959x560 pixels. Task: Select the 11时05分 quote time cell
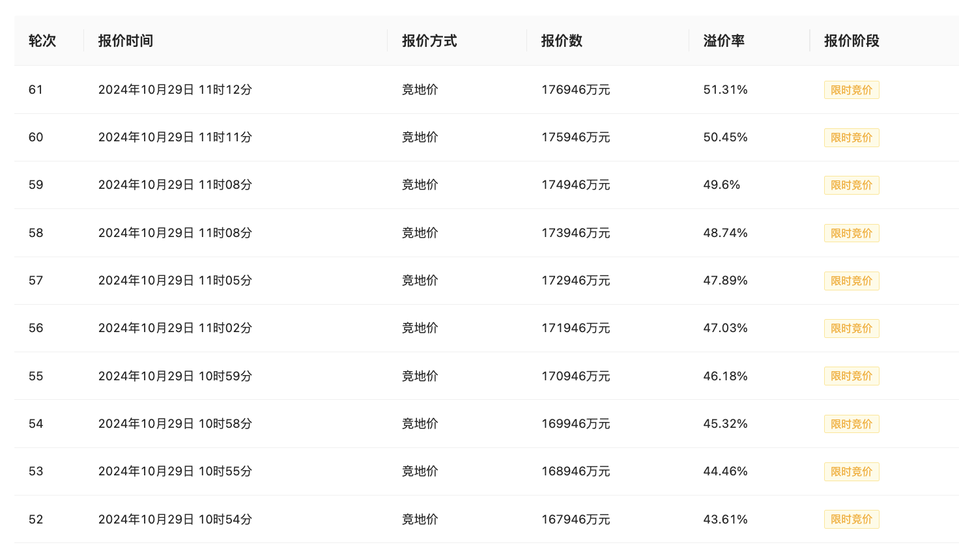click(x=175, y=281)
